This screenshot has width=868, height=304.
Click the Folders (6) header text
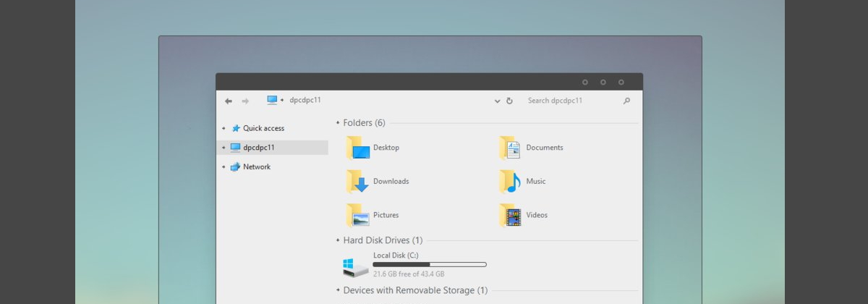click(365, 123)
